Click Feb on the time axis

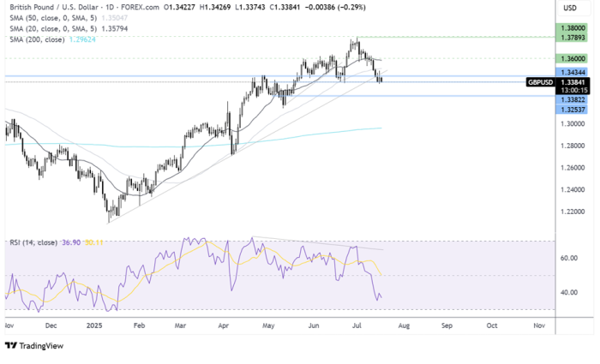(139, 325)
